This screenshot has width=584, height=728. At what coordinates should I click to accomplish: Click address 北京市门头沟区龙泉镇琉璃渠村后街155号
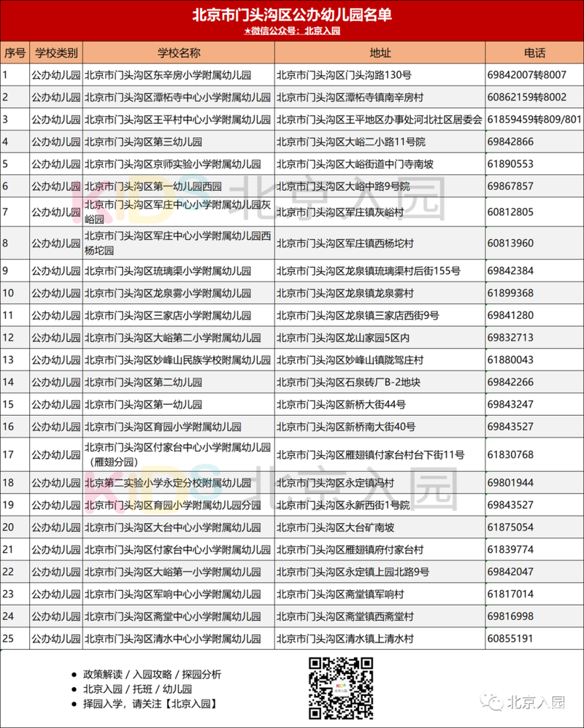[369, 271]
